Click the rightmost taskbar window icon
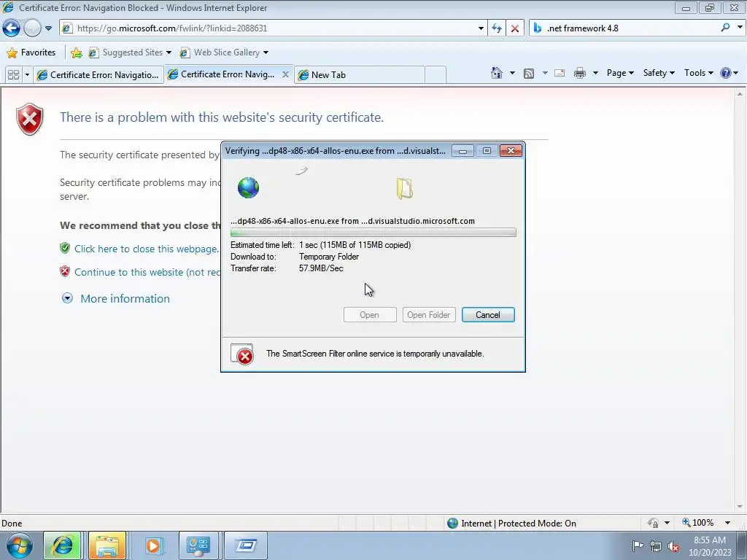This screenshot has width=747, height=560. click(x=246, y=545)
